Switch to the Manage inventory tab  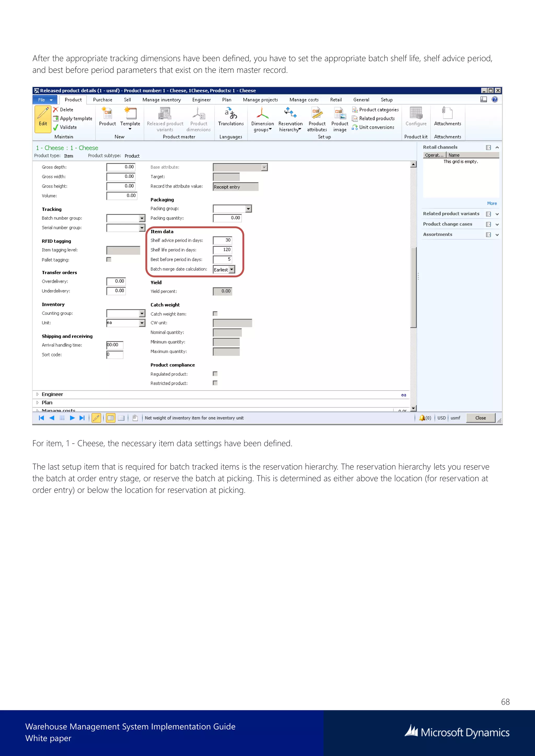(x=162, y=100)
